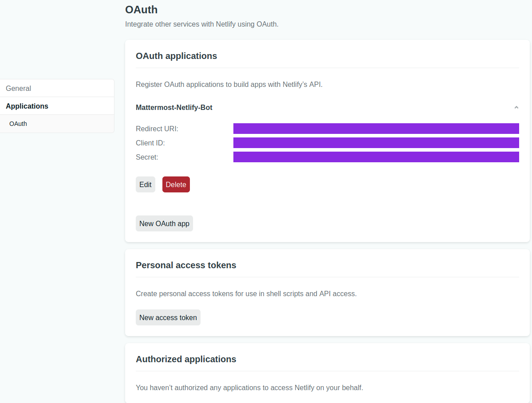Click the 'Personal access tokens' heading
This screenshot has height=403, width=532.
click(x=186, y=265)
